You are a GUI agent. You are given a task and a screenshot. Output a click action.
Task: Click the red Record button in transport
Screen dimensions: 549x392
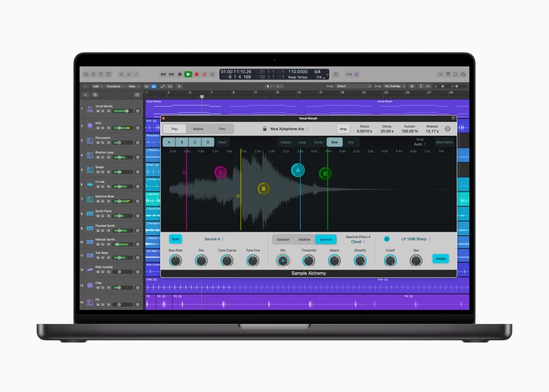coord(197,74)
